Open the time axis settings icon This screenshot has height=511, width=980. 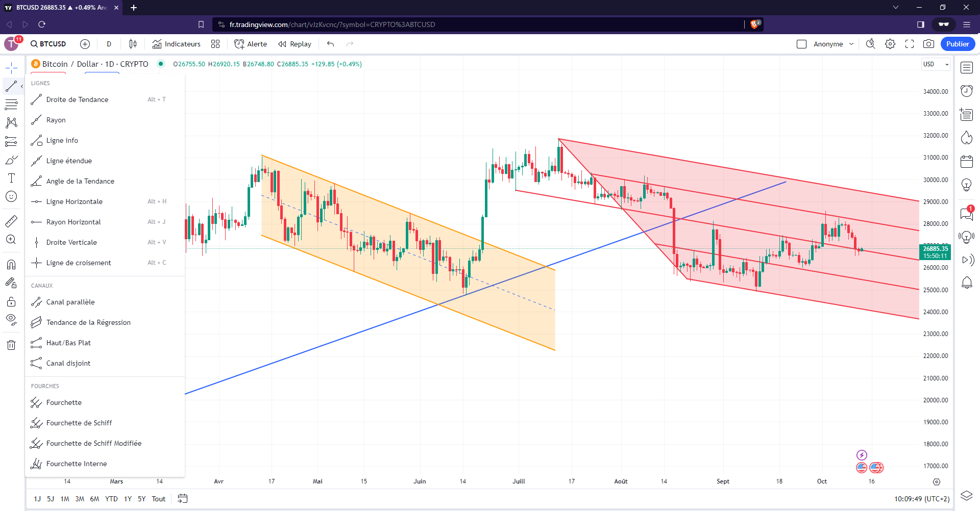(937, 481)
